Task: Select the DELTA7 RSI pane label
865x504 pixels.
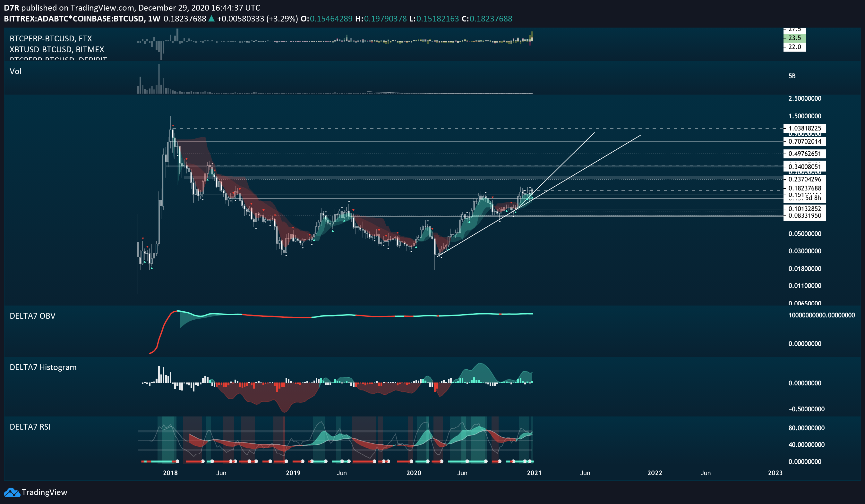Action: click(30, 427)
